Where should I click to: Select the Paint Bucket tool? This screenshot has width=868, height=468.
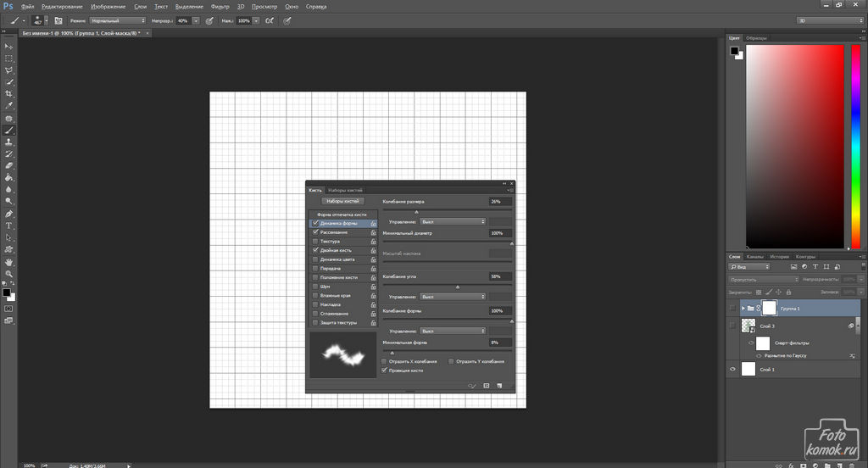point(8,178)
